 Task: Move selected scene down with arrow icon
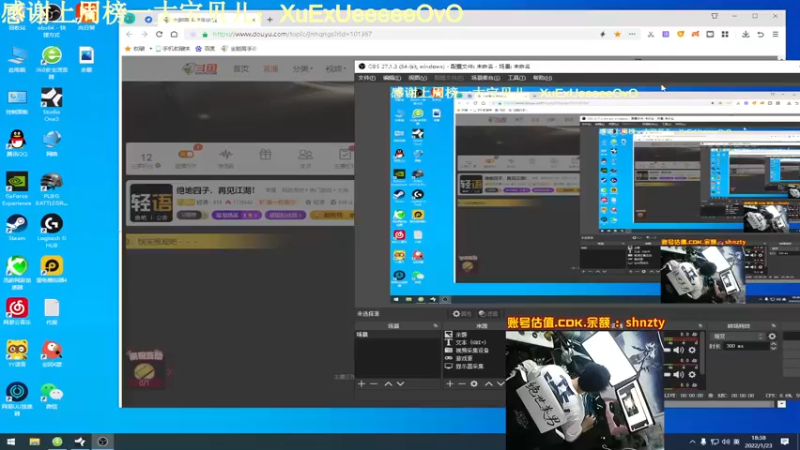tap(401, 384)
